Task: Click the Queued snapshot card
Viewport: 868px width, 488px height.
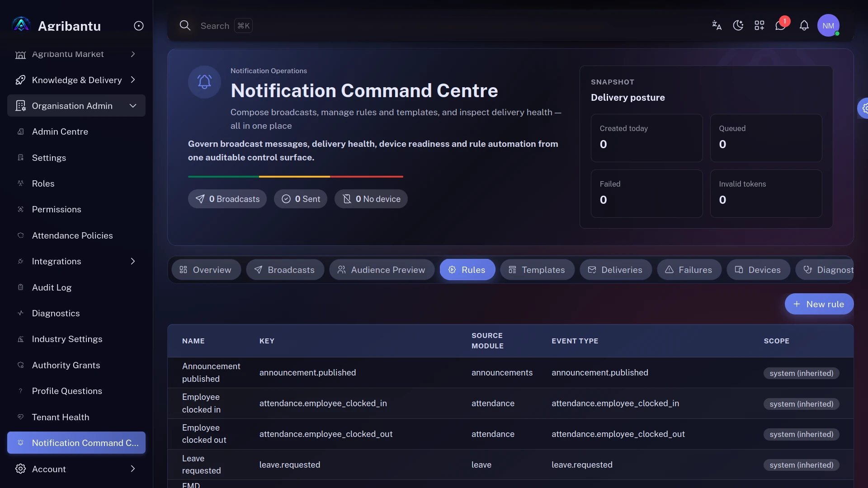Action: [x=766, y=138]
